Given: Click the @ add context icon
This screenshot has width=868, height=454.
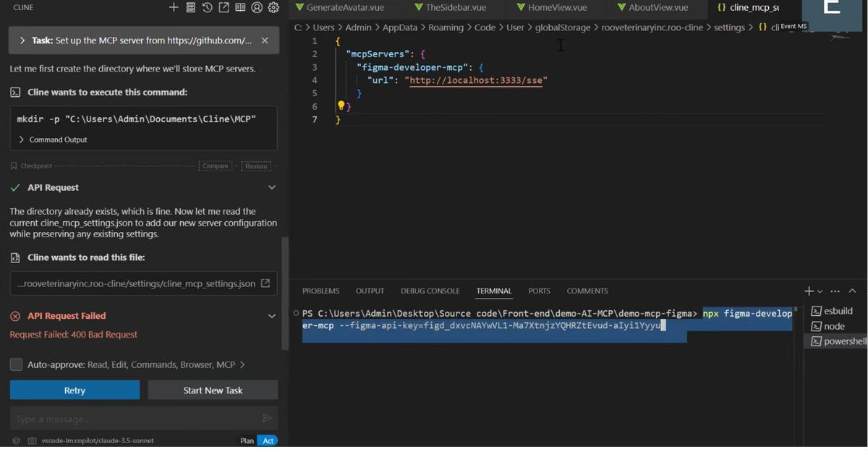Looking at the screenshot, I should click(16, 440).
